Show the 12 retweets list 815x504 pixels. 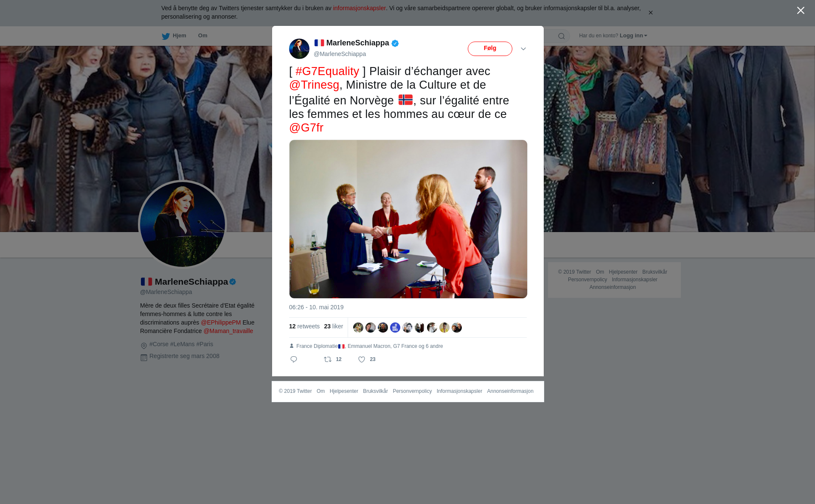[x=304, y=326]
